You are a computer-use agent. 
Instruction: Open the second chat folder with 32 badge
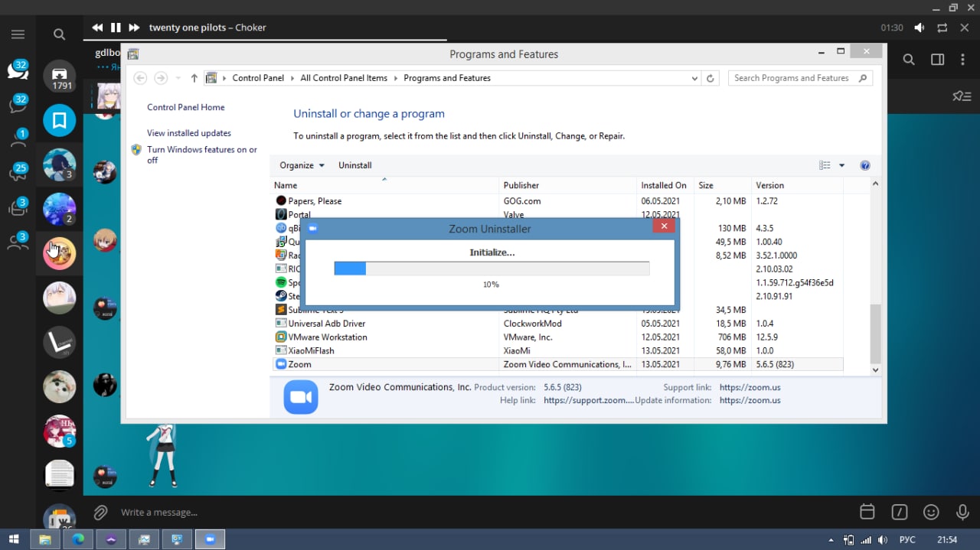[18, 104]
